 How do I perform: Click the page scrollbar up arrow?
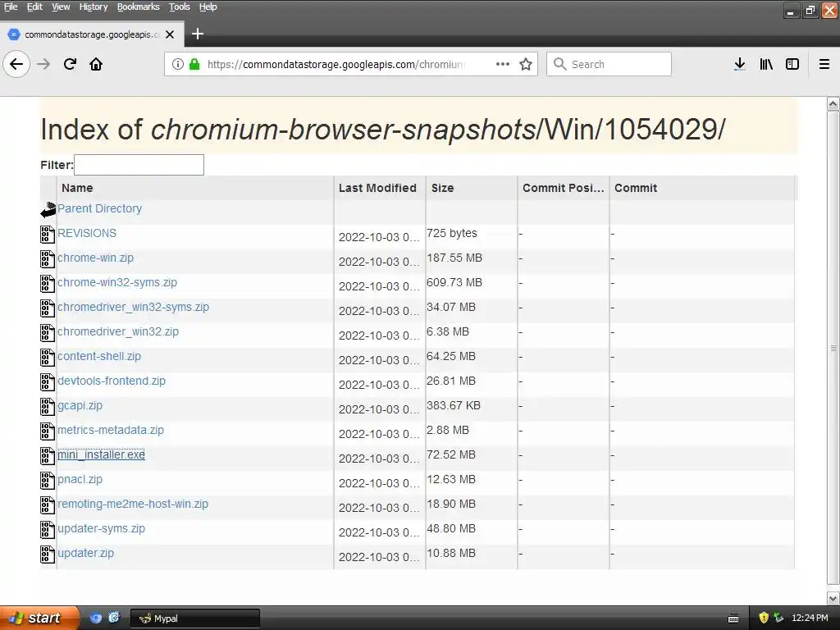click(833, 103)
